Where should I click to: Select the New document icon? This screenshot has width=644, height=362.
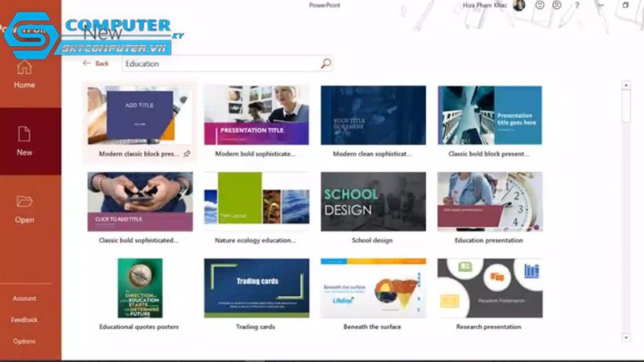pyautogui.click(x=24, y=134)
